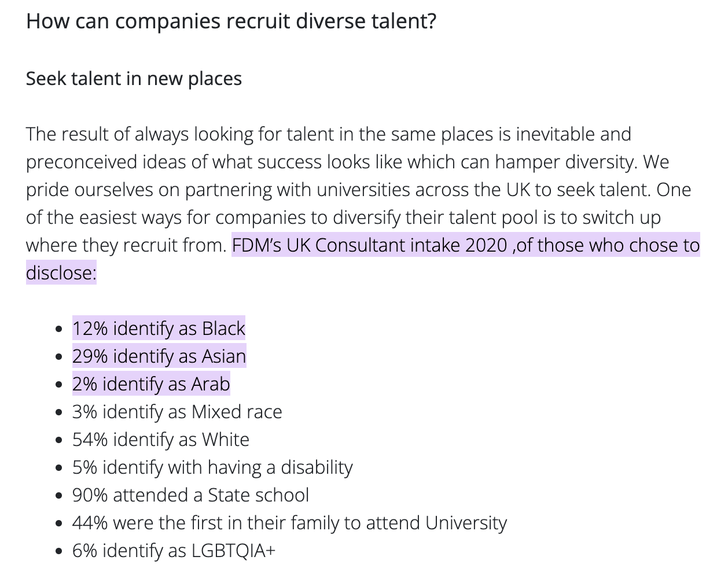Click the "6% identify as LGBTQIA+" list item
Viewport: 728px width, 575px height.
174,551
